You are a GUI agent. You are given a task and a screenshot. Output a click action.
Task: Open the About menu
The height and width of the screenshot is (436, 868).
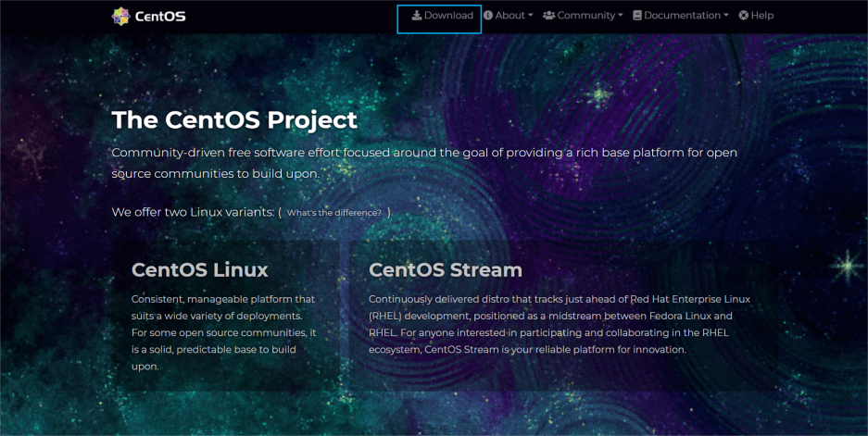(x=509, y=16)
